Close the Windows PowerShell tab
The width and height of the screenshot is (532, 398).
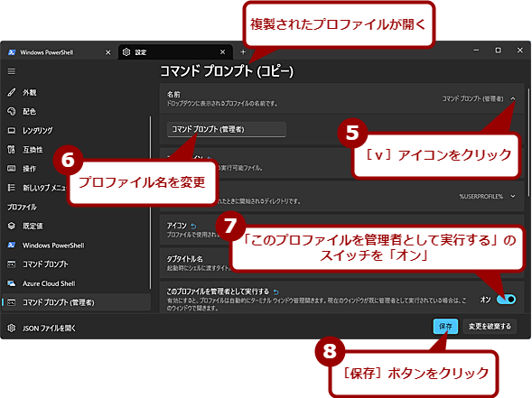107,52
